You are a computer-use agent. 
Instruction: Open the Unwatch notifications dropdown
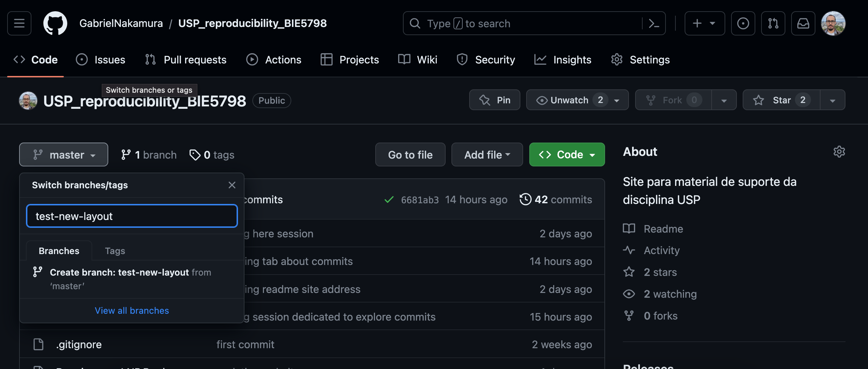[577, 100]
